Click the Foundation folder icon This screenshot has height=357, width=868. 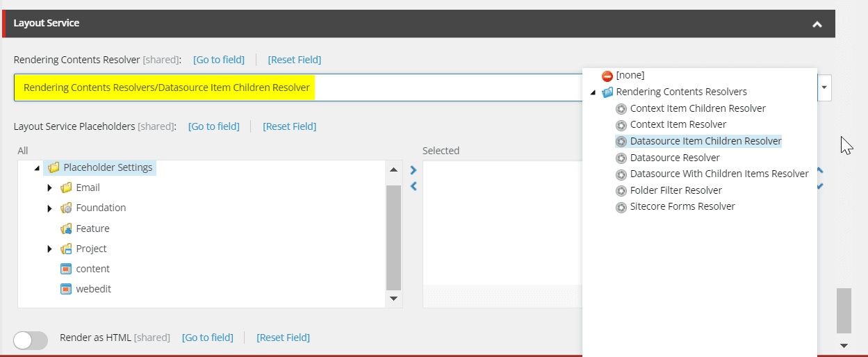66,208
